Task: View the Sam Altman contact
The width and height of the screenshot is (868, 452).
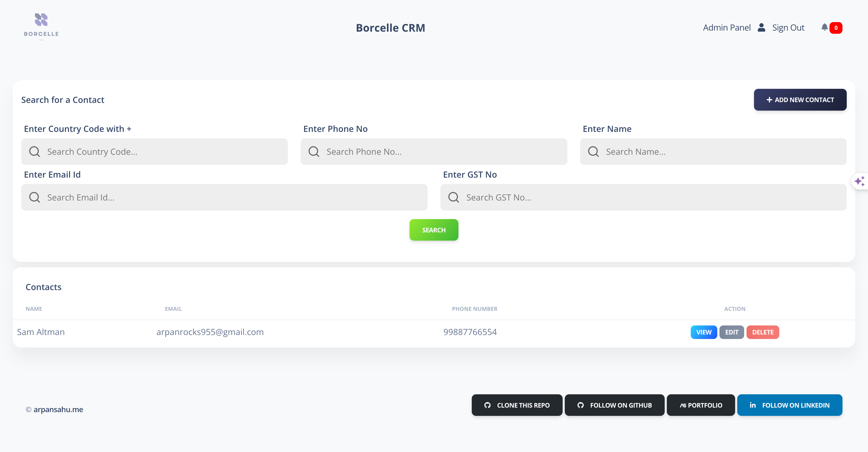Action: (x=703, y=332)
